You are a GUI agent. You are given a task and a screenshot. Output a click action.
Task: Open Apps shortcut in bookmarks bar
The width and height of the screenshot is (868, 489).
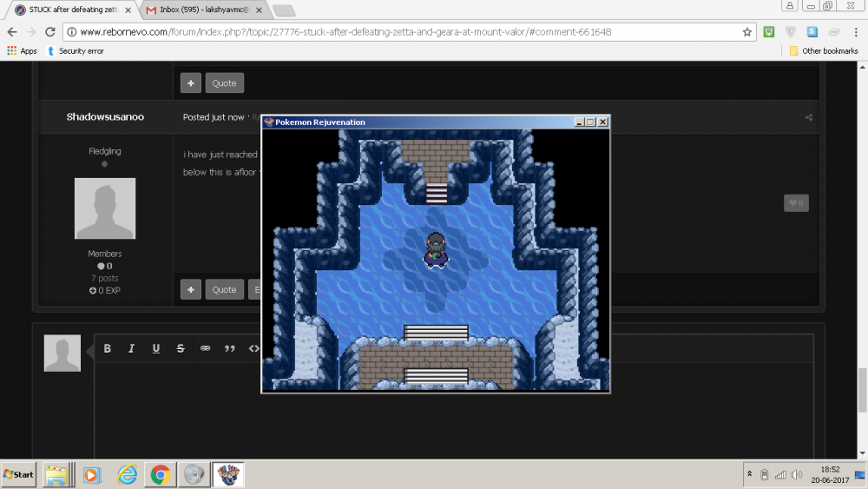click(x=23, y=51)
